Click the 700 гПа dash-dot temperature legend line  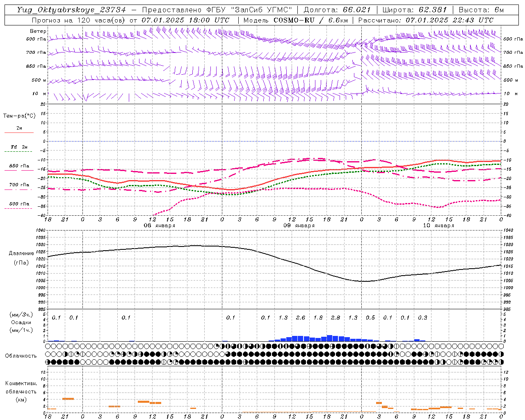[18, 189]
